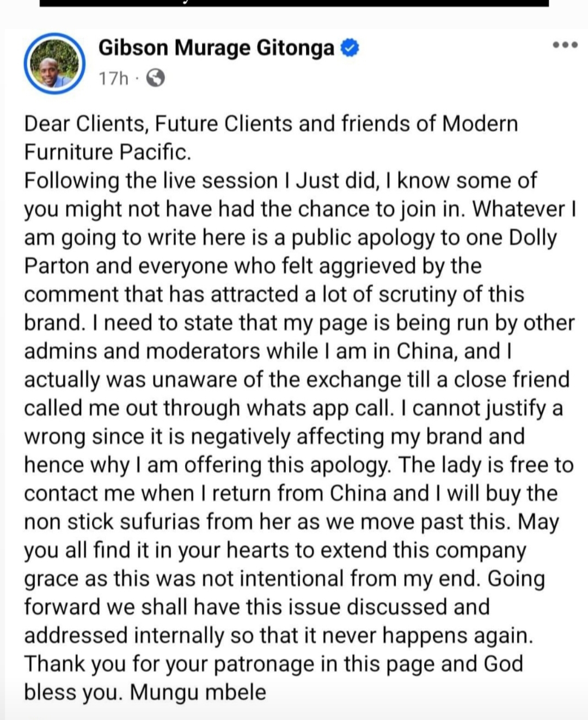Click the blue verified badge
Image resolution: width=588 pixels, height=720 pixels.
pyautogui.click(x=350, y=48)
